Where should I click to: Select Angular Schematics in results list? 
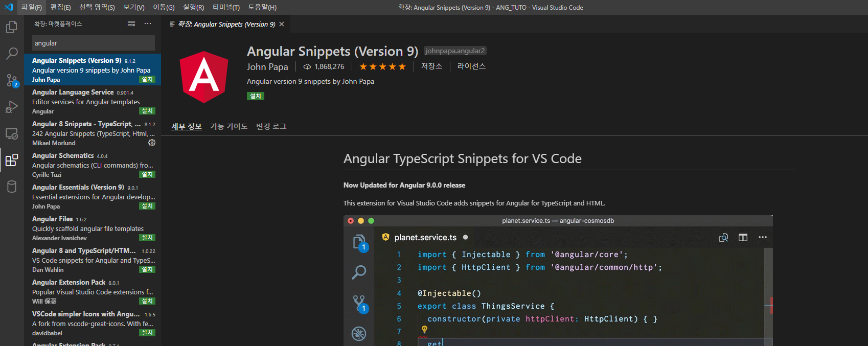tap(93, 165)
